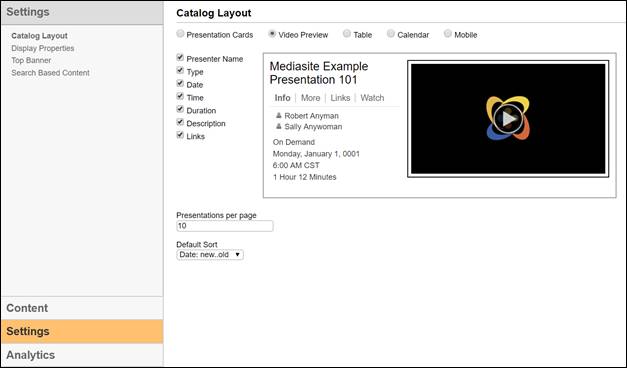Expand the Content section in the sidebar

coord(82,308)
